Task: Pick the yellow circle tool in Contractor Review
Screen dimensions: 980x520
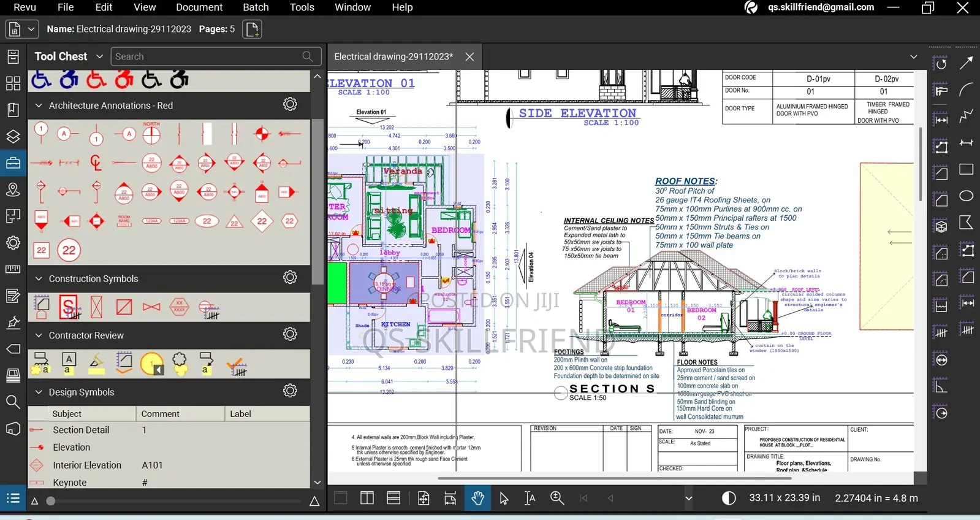Action: (x=152, y=364)
